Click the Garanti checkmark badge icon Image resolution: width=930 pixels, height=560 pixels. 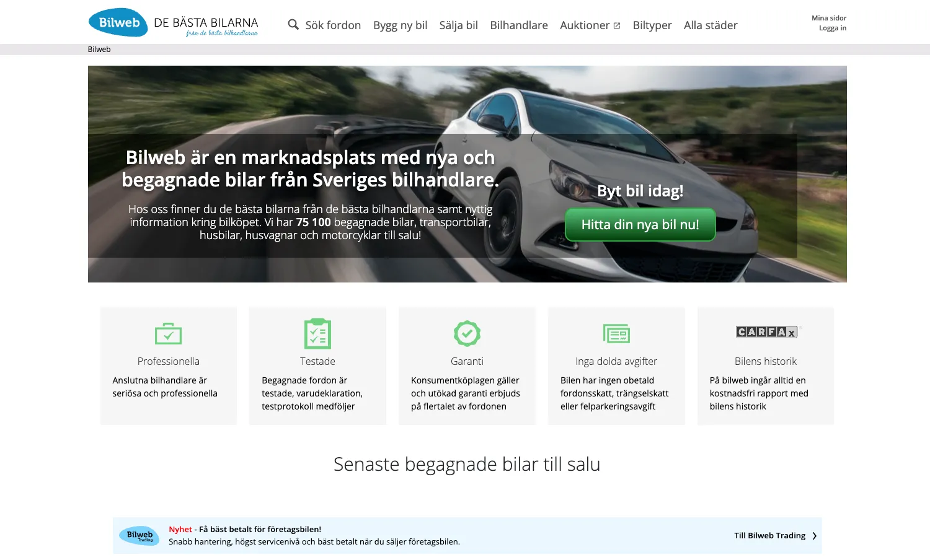(467, 334)
